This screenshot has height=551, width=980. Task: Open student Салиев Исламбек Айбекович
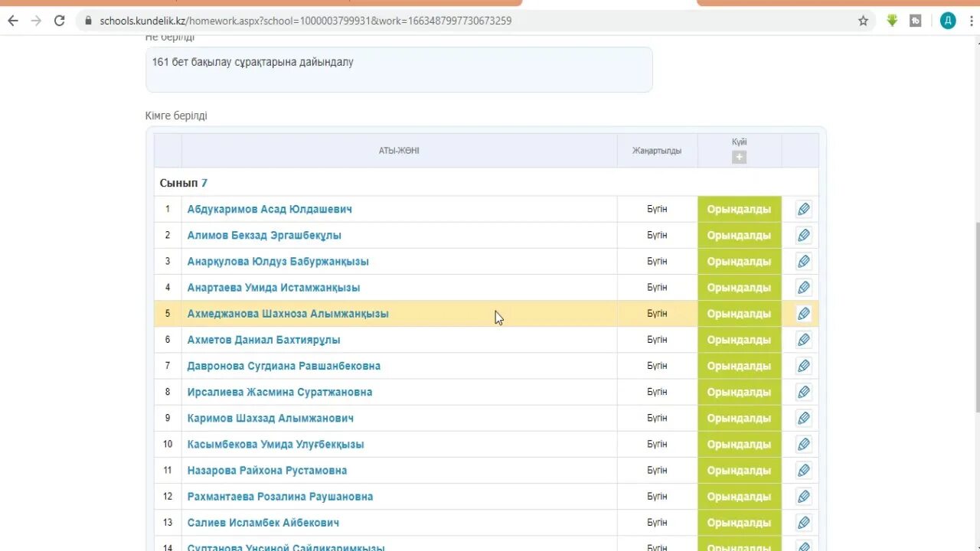coord(263,523)
